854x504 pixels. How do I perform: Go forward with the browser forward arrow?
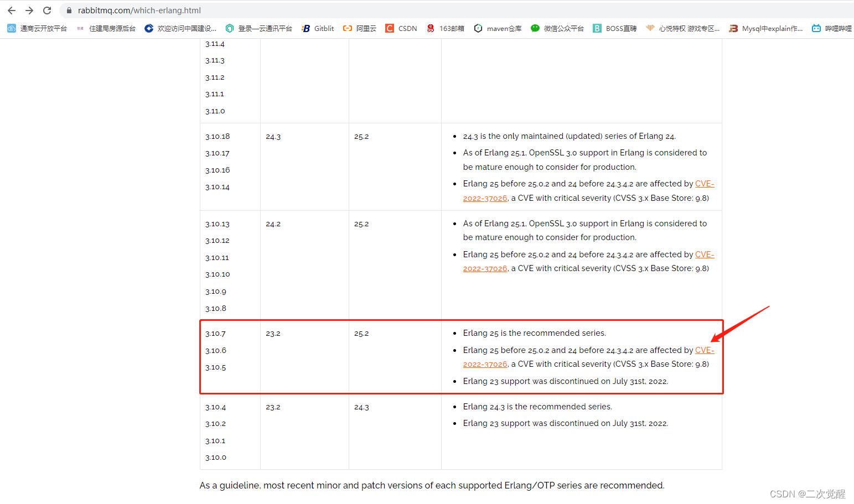pos(29,11)
